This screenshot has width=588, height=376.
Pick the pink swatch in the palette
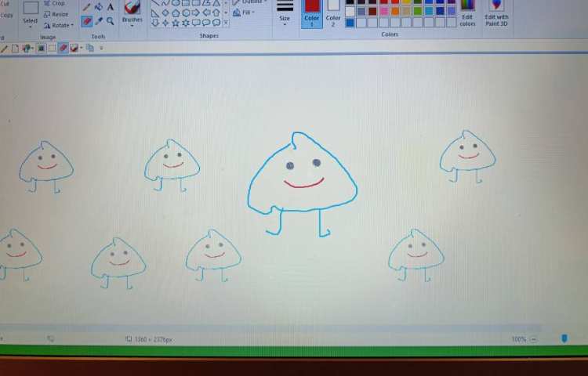click(384, 11)
